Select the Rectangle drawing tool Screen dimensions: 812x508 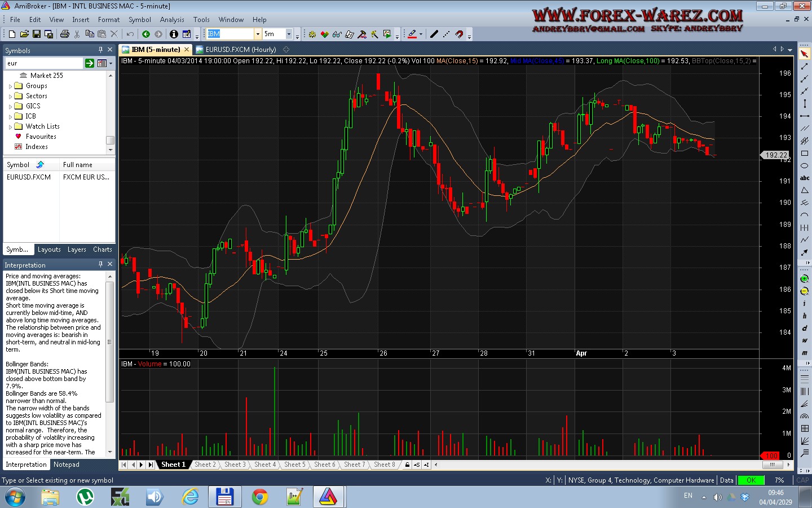804,154
